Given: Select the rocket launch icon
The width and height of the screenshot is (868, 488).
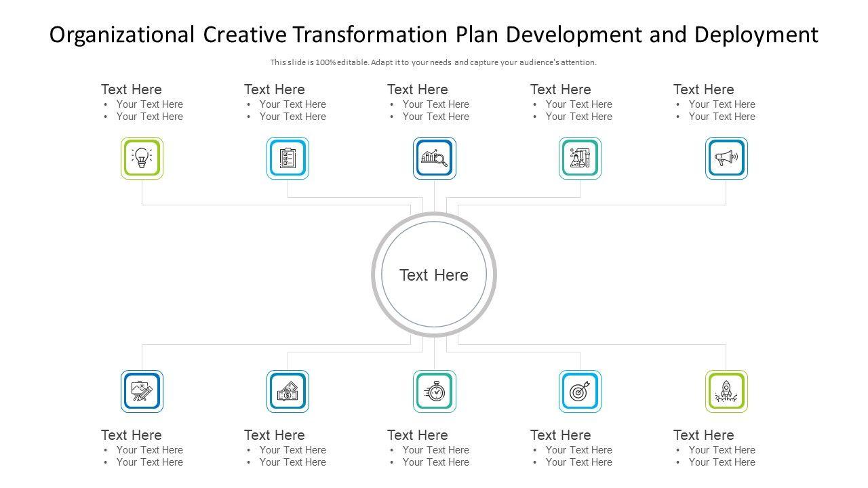Looking at the screenshot, I should [726, 391].
